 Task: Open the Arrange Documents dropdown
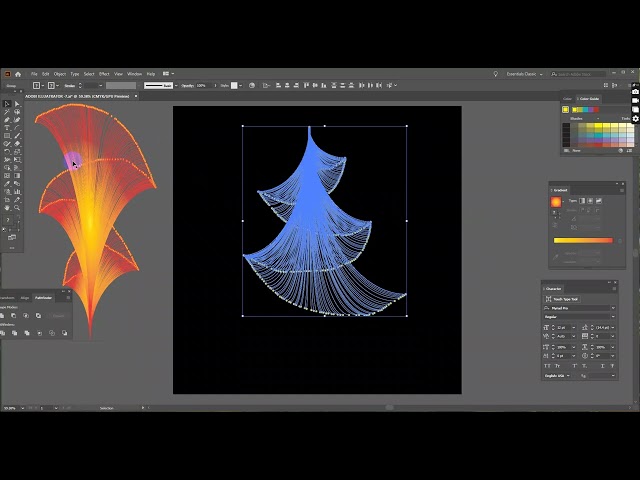pos(168,74)
